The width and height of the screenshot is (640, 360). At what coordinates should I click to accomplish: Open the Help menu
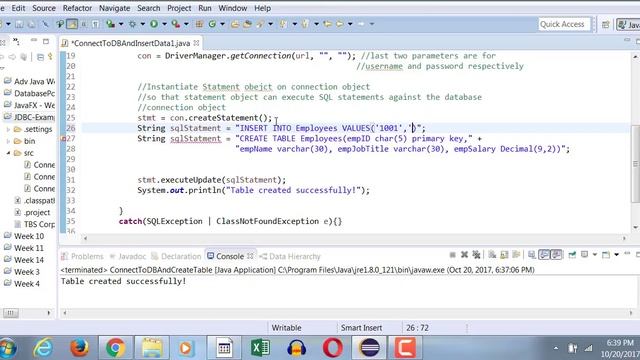click(262, 8)
